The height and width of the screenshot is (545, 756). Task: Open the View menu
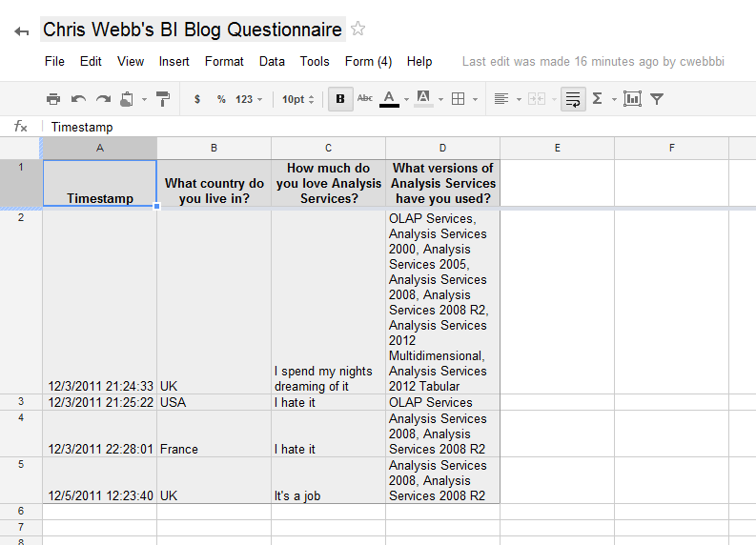(131, 62)
